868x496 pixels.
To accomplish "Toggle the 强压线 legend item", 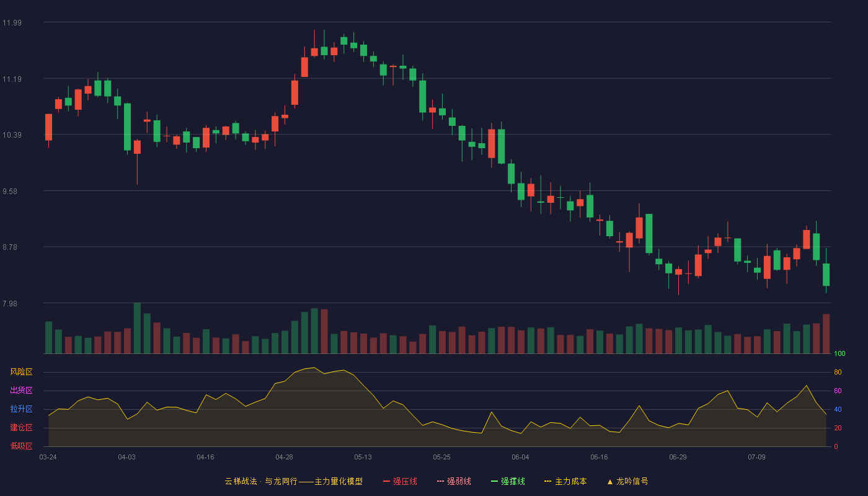I will pos(400,481).
